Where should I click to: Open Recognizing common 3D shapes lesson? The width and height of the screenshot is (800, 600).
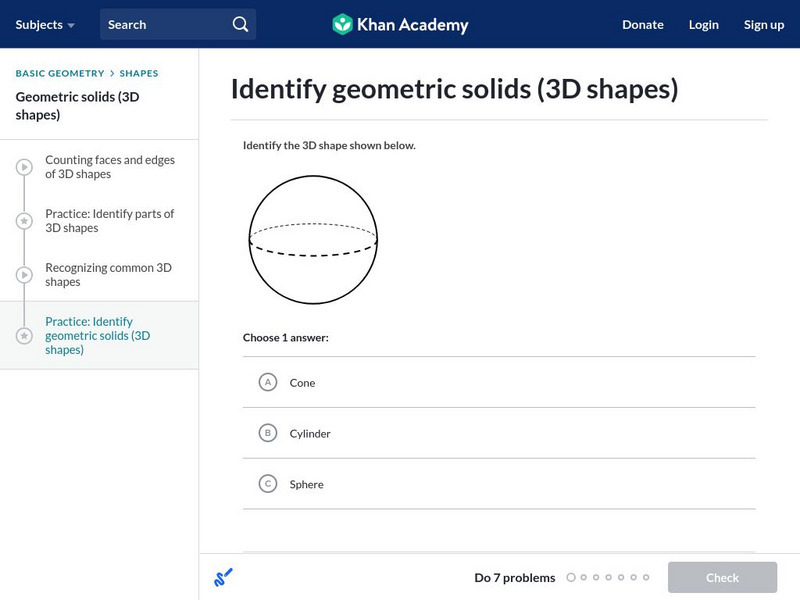tap(109, 275)
